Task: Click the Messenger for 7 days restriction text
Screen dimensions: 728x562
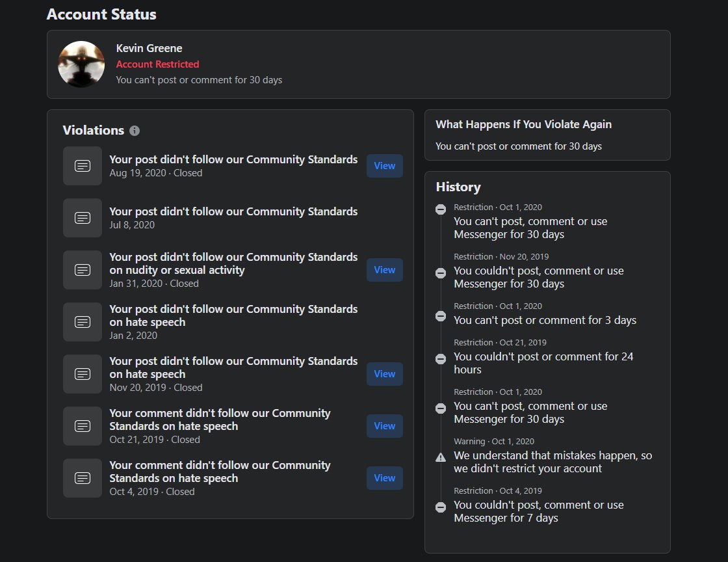Action: 539,511
